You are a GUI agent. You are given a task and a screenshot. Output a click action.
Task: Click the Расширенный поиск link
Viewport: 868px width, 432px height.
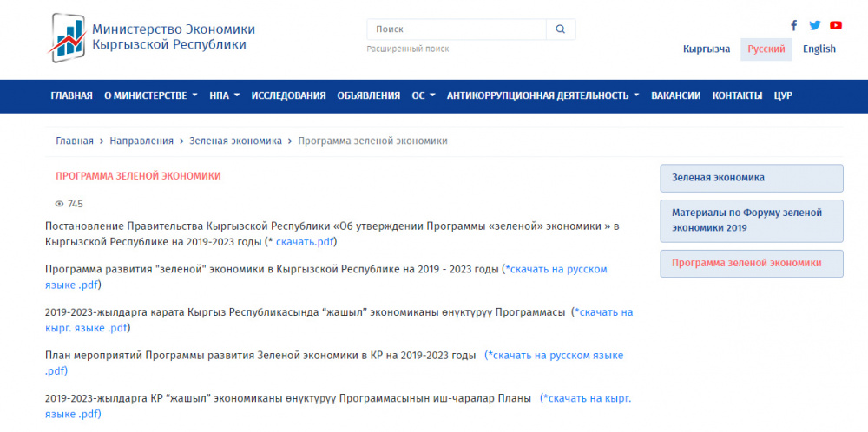(408, 49)
